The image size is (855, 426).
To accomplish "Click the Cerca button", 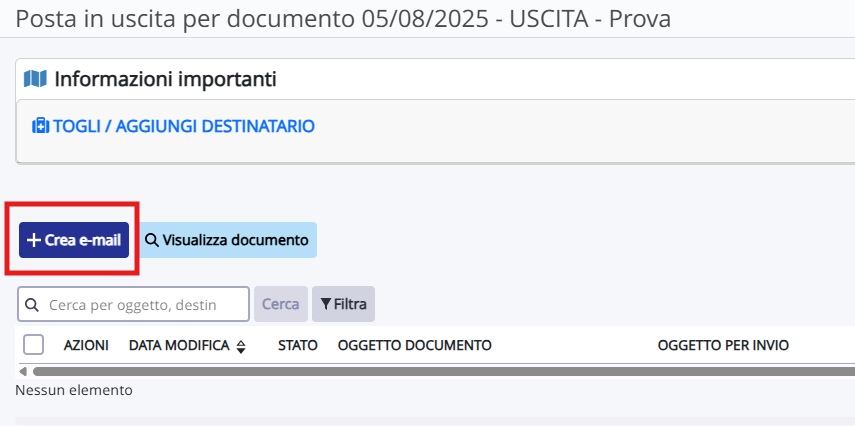I will (x=281, y=304).
